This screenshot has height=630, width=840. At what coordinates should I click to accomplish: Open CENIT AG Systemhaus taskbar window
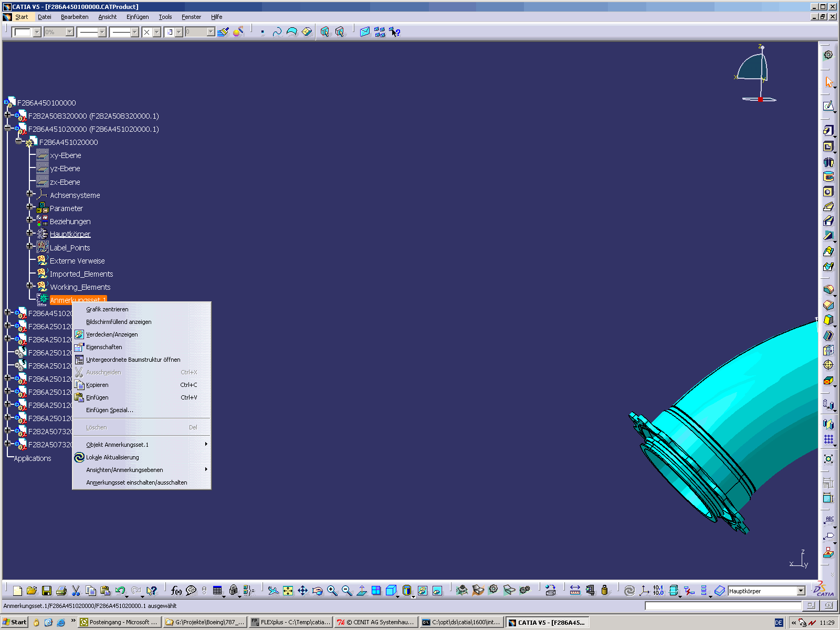point(376,622)
